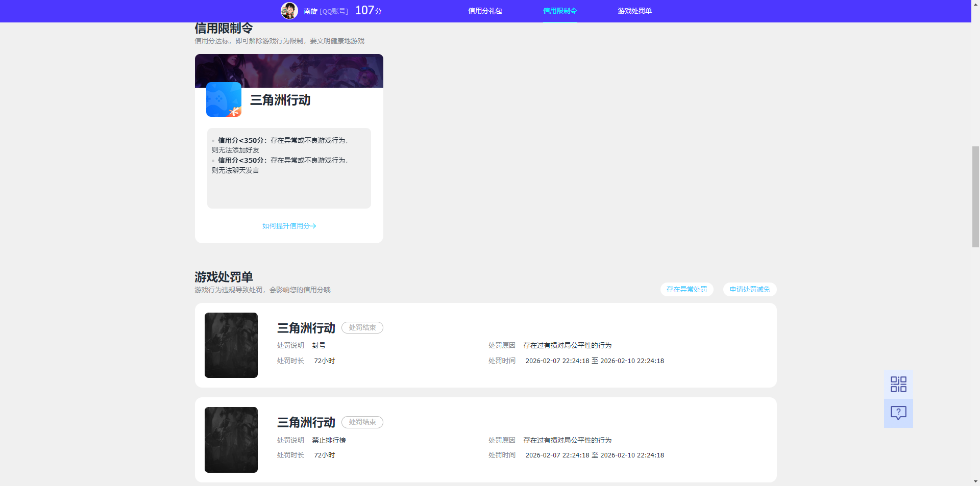Click the penalty reason text in the 禁止排行榜 record

click(x=568, y=440)
